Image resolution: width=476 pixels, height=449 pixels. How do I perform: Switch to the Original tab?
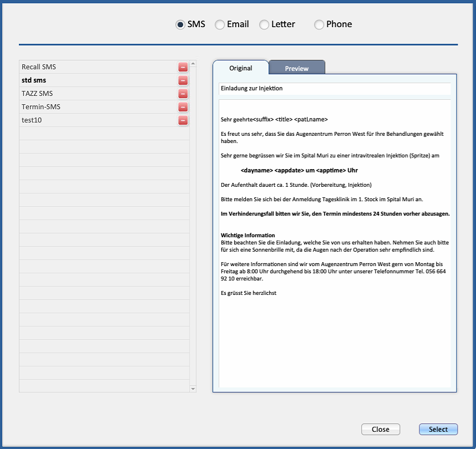(241, 68)
